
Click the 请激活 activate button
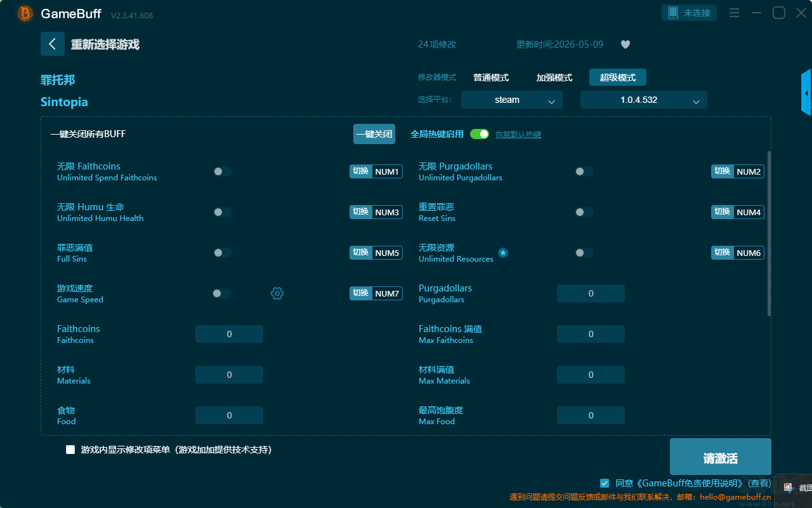pyautogui.click(x=721, y=457)
